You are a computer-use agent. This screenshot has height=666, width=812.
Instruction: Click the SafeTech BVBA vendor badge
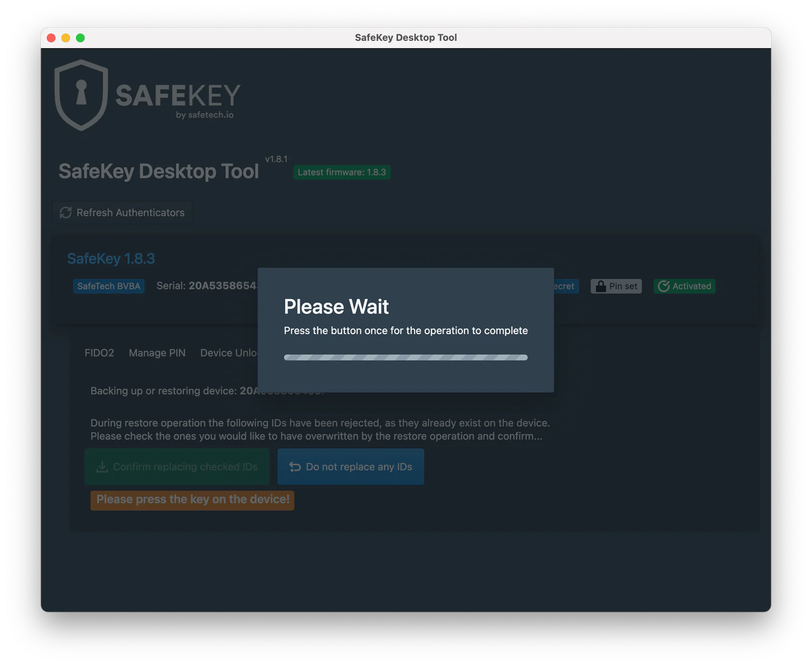(109, 286)
